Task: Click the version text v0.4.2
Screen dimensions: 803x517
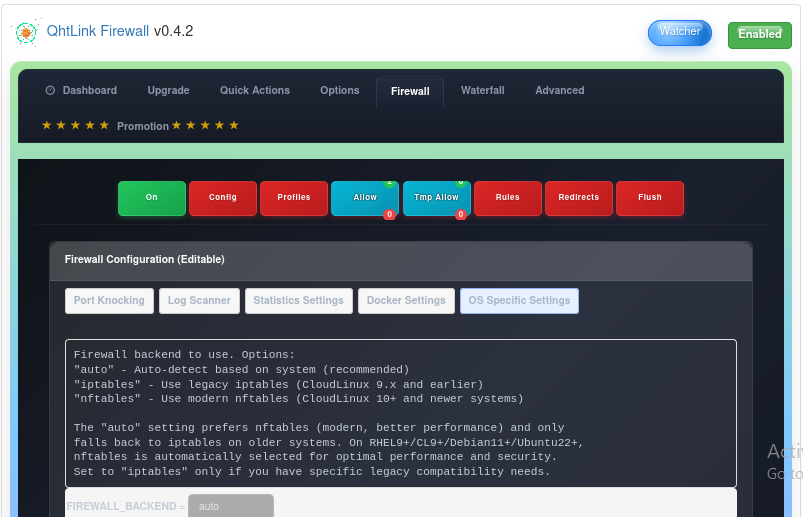Action: 174,31
